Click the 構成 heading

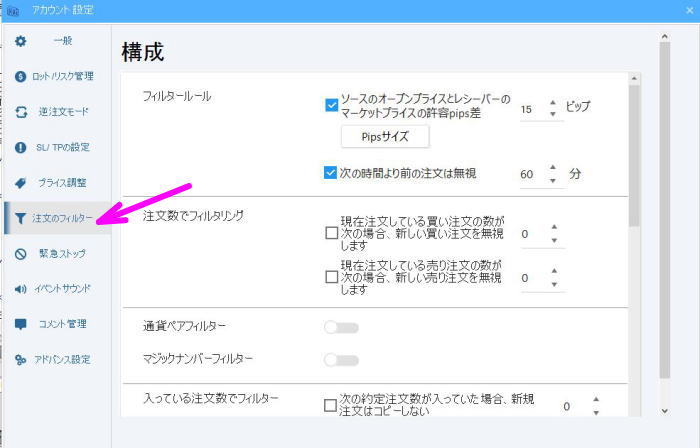point(143,52)
